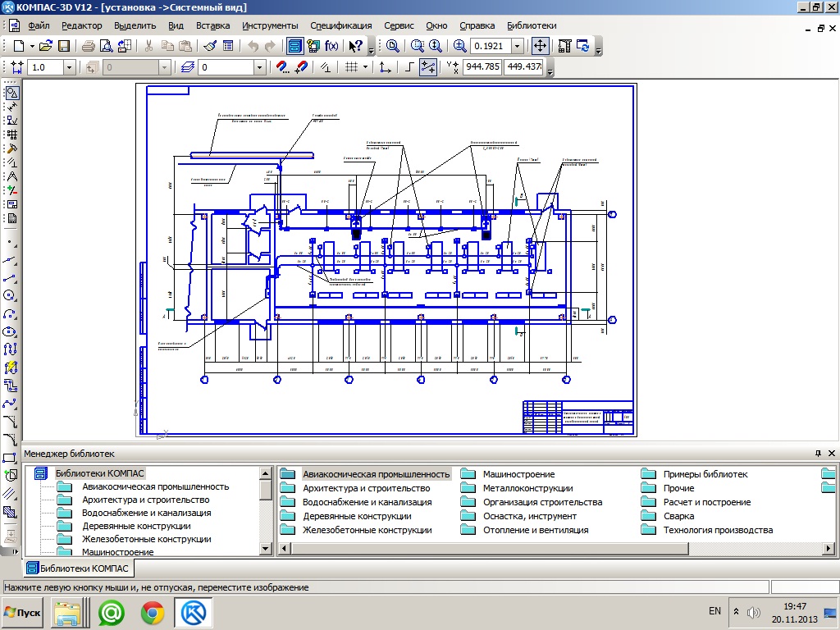Close the Менеджер библиотек panel

[832, 453]
